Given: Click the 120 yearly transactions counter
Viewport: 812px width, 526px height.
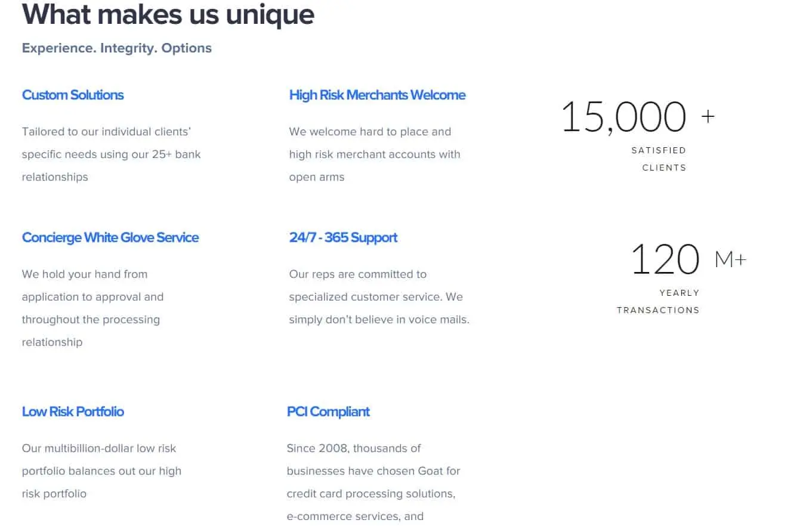Looking at the screenshot, I should click(665, 259).
